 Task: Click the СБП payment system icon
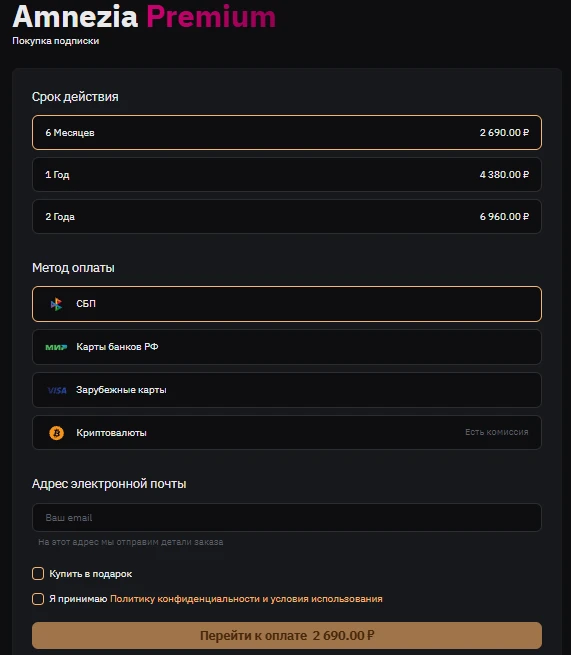[x=56, y=304]
